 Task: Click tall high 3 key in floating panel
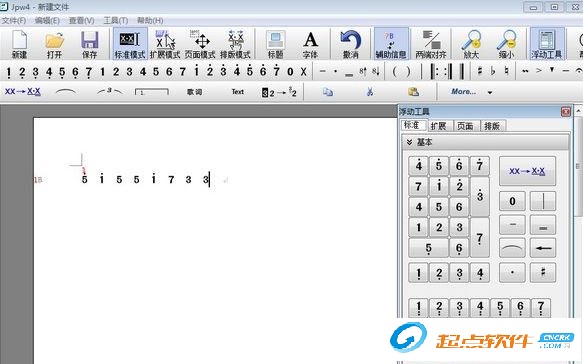(480, 196)
